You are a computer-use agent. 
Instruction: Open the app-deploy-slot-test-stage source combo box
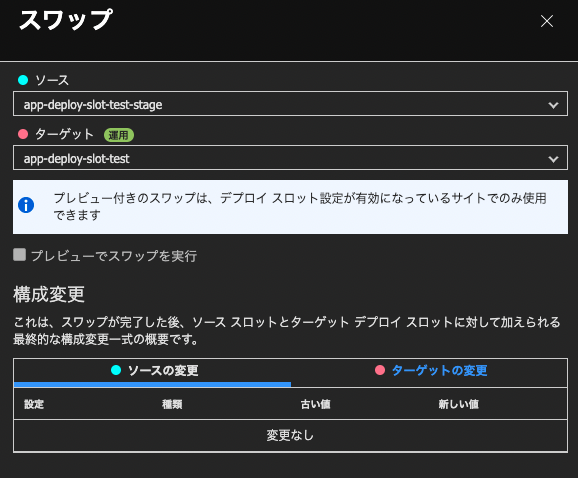point(290,104)
